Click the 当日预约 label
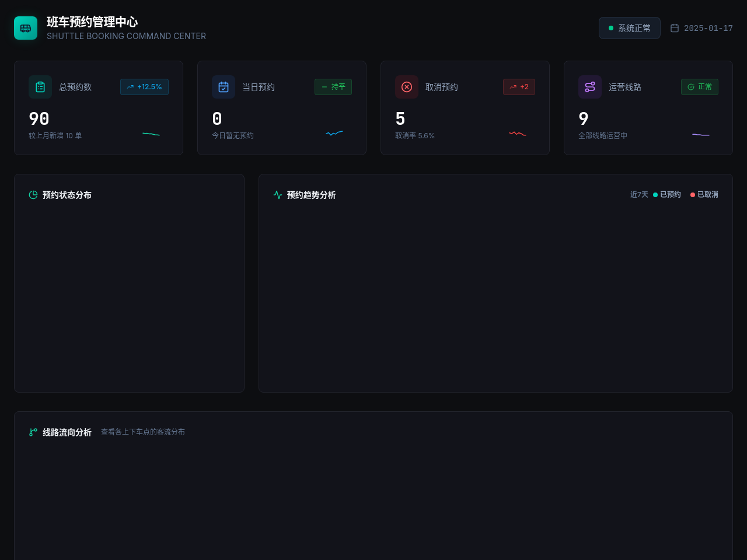The image size is (747, 560). (259, 87)
